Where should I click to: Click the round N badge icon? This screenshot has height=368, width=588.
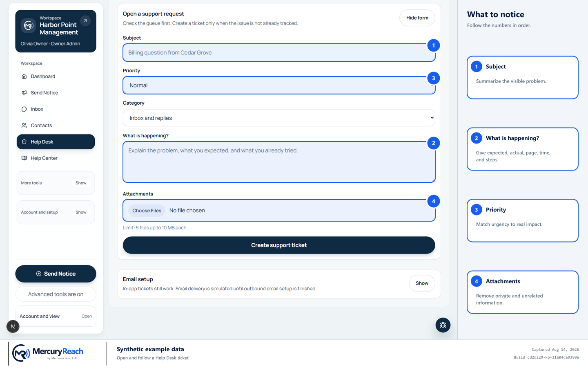(13, 326)
